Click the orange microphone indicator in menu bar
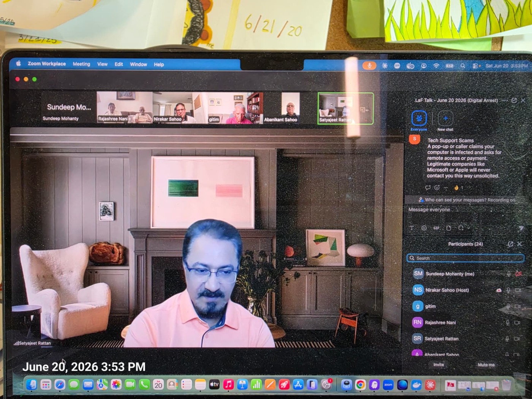The image size is (532, 399). [369, 65]
